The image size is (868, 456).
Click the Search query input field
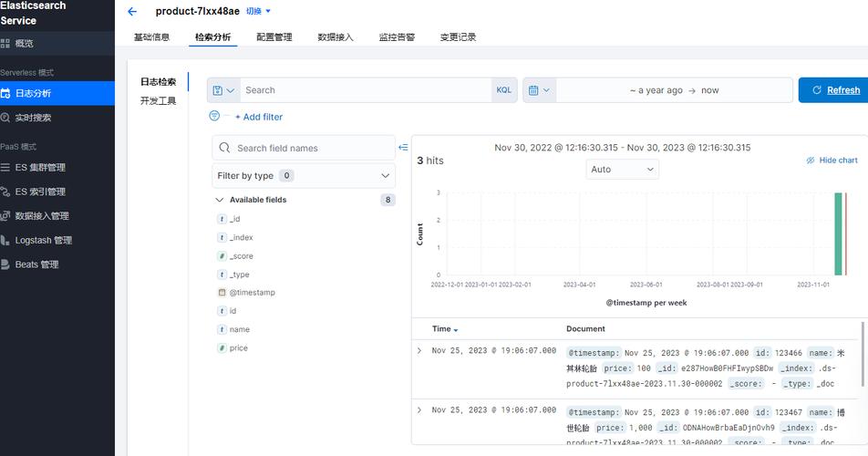click(x=366, y=90)
